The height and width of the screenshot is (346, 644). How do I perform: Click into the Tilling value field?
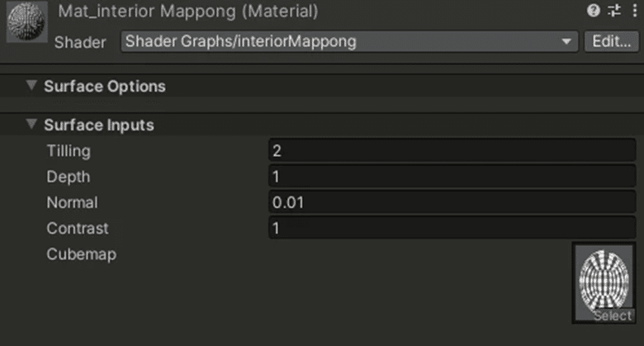[452, 150]
